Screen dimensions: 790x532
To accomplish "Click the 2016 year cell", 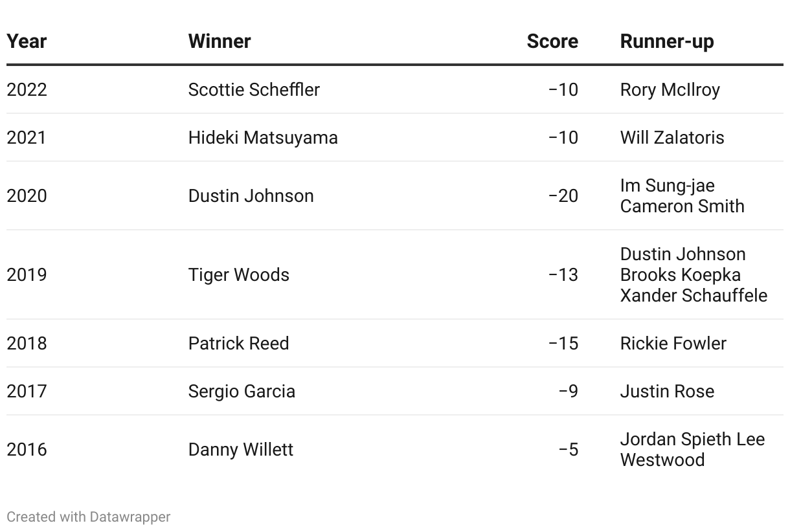I will tap(27, 449).
